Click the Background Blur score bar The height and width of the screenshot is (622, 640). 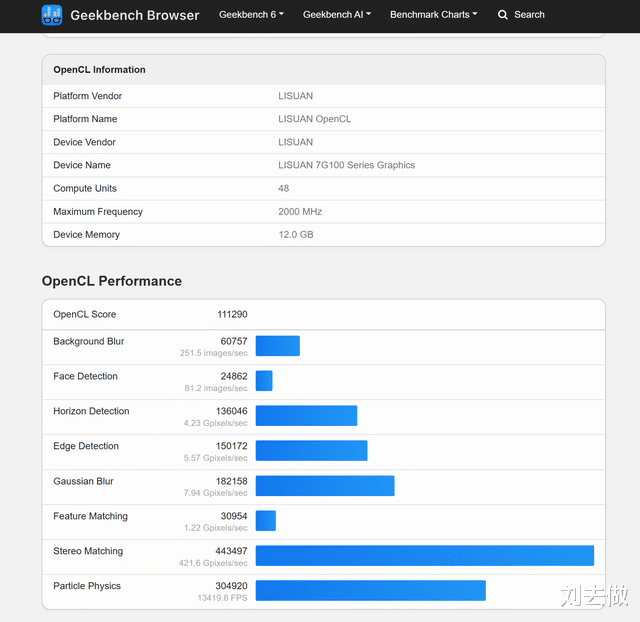[277, 346]
